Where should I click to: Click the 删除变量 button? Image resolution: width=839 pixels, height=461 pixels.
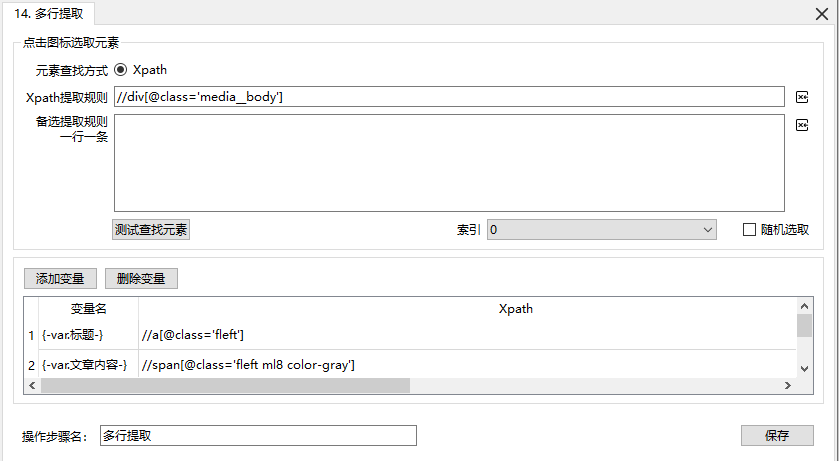pos(141,278)
